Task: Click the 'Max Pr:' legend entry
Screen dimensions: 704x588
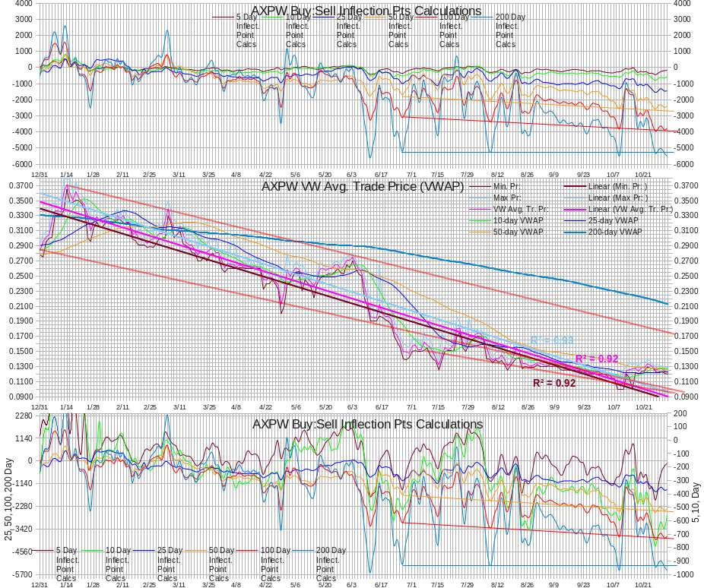Action: pos(495,198)
